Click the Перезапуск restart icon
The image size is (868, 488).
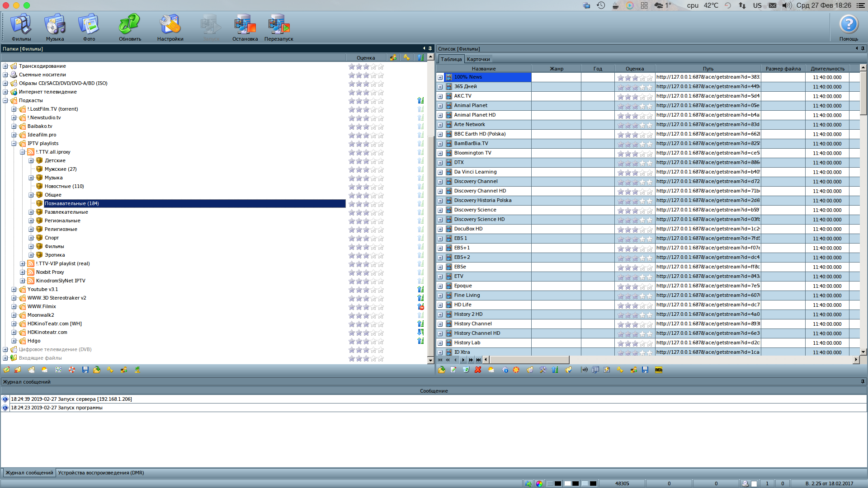pyautogui.click(x=278, y=25)
